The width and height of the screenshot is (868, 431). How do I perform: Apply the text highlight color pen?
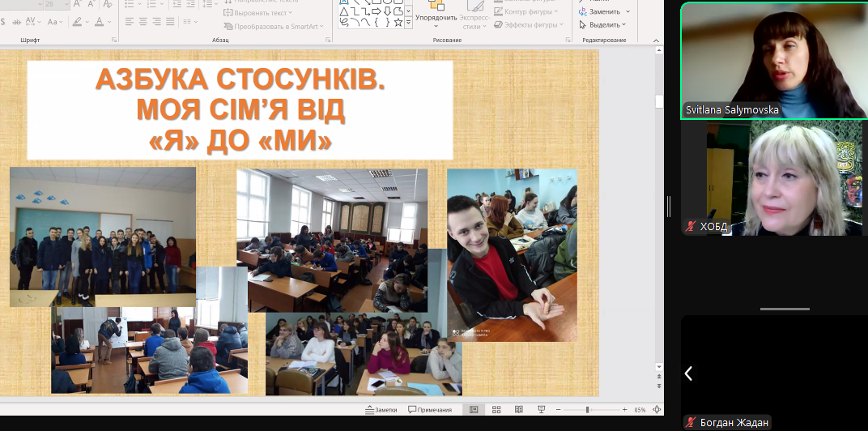77,22
